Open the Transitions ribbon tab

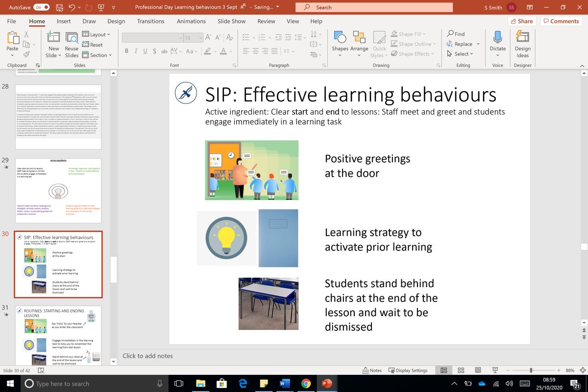coord(150,21)
